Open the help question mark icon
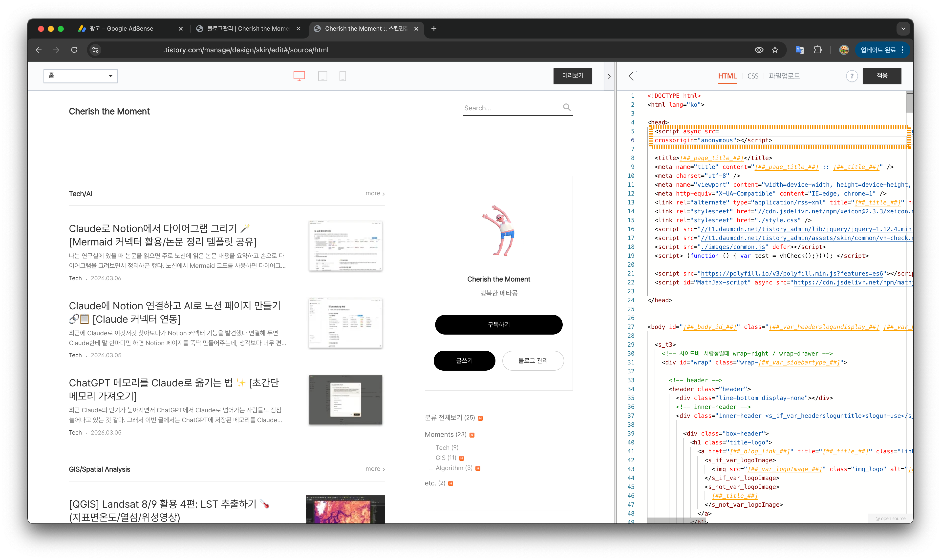 pos(852,76)
